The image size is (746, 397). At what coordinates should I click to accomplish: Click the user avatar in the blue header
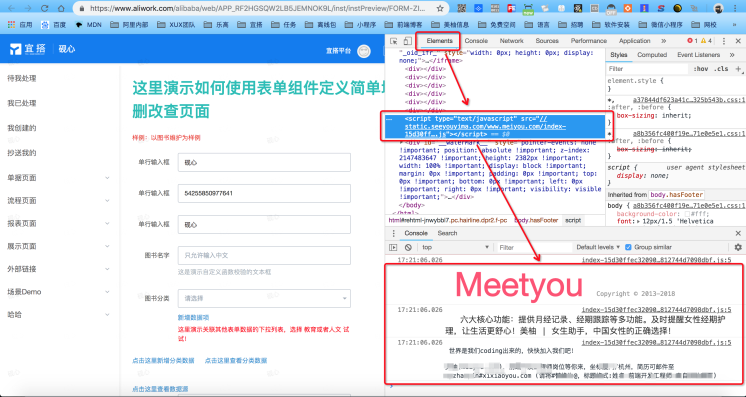click(x=364, y=50)
